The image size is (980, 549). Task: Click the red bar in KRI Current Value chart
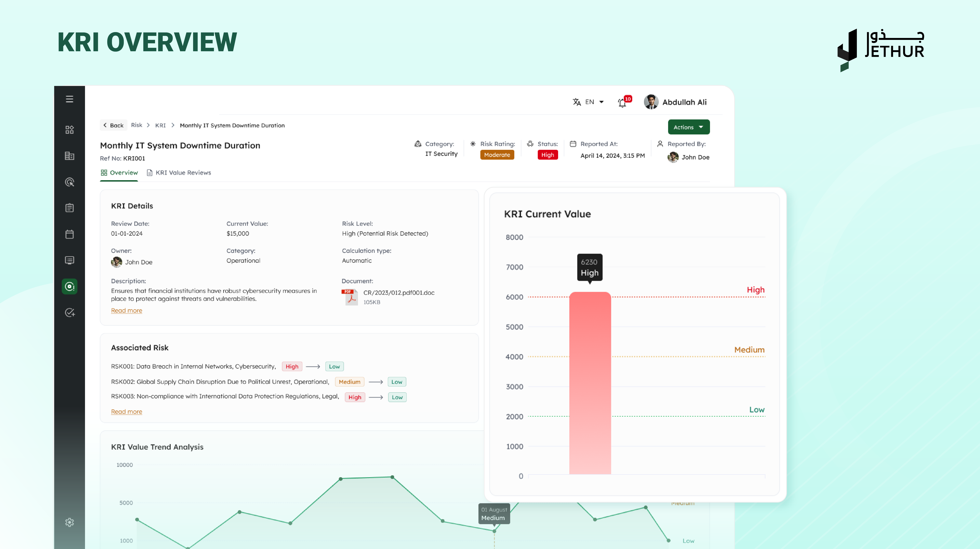click(590, 383)
